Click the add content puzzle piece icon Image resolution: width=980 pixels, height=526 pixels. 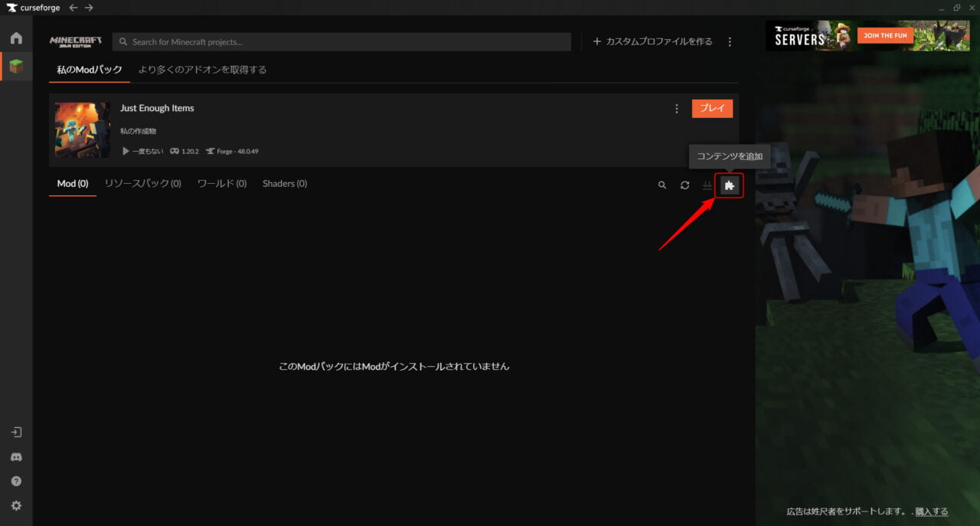pyautogui.click(x=730, y=185)
